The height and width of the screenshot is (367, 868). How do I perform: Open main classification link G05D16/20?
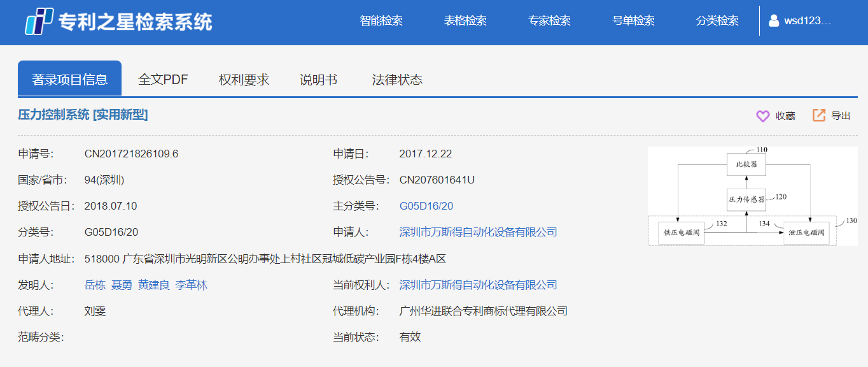[426, 206]
